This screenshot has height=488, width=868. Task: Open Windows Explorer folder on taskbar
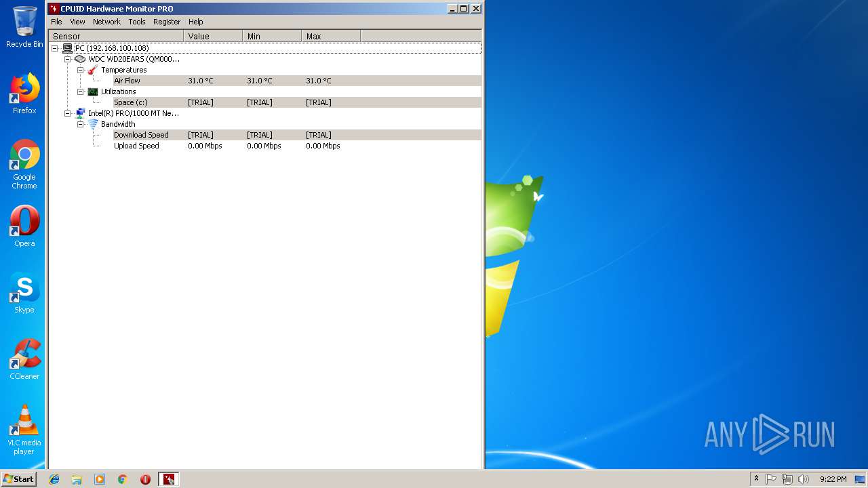77,479
